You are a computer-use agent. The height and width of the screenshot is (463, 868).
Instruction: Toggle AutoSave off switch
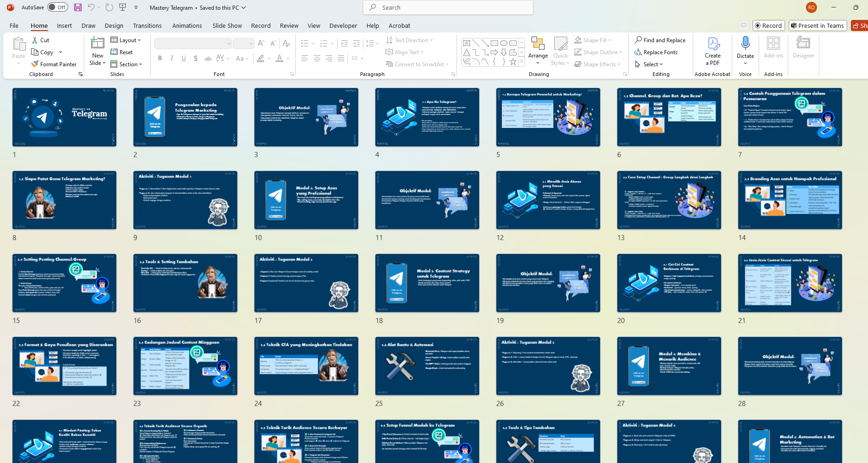[x=57, y=7]
